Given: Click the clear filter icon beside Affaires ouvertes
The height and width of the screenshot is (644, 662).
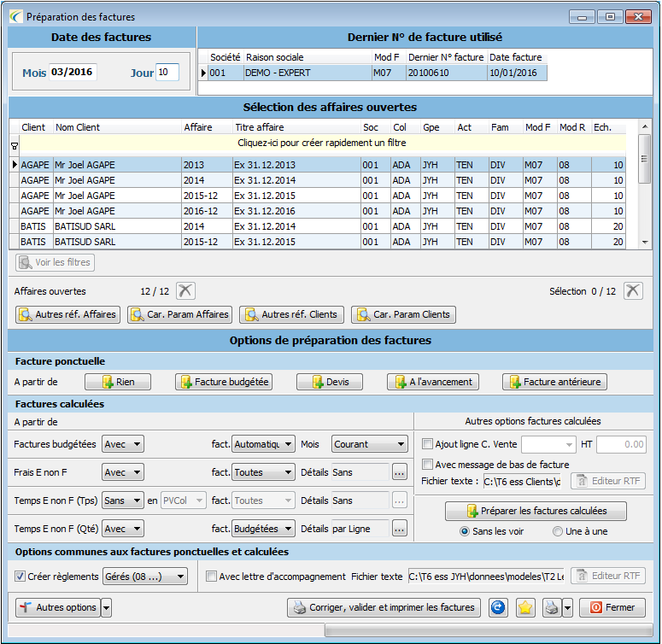Looking at the screenshot, I should click(x=185, y=290).
